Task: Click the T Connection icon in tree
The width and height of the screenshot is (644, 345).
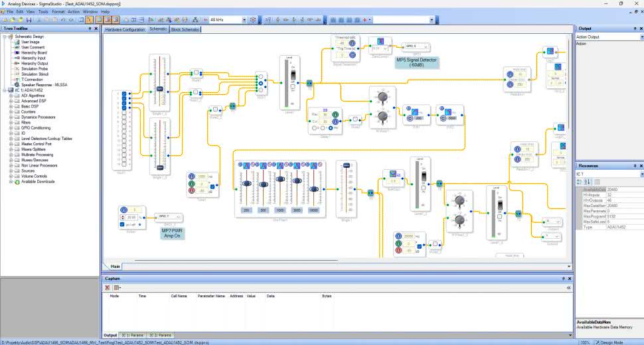Action: point(17,80)
